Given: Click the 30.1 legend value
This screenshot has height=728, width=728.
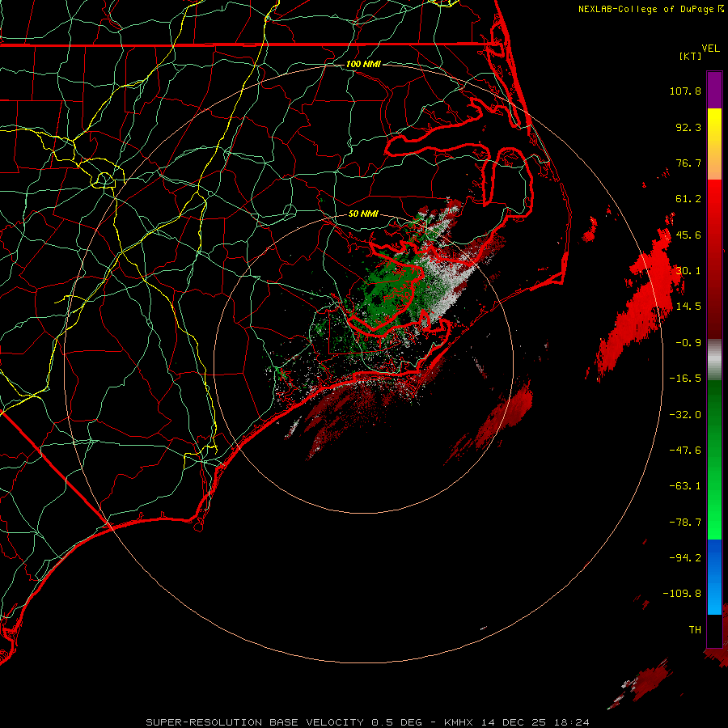Looking at the screenshot, I should (688, 271).
